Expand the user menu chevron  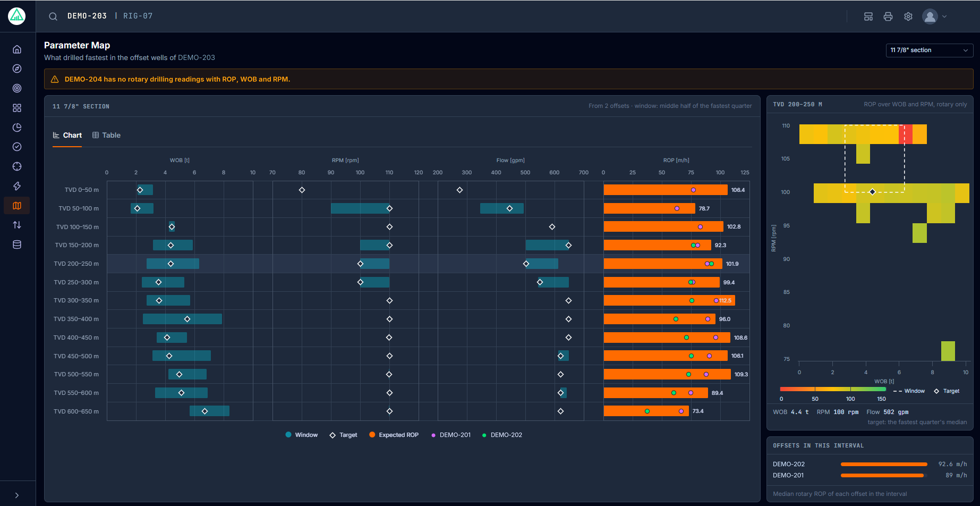pyautogui.click(x=944, y=16)
